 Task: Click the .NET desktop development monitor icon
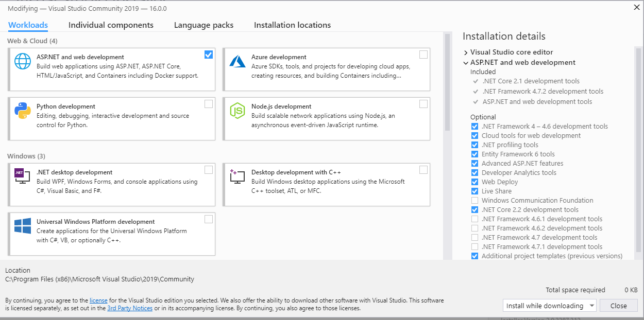(x=22, y=176)
